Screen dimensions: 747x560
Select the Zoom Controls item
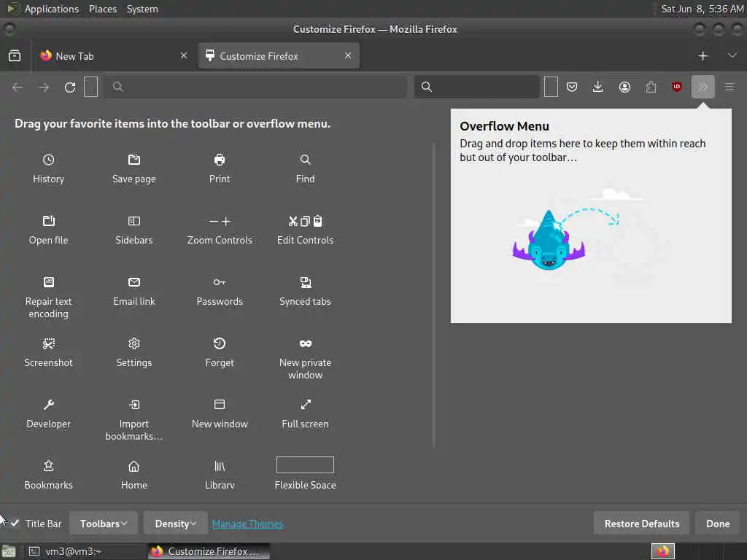tap(219, 230)
